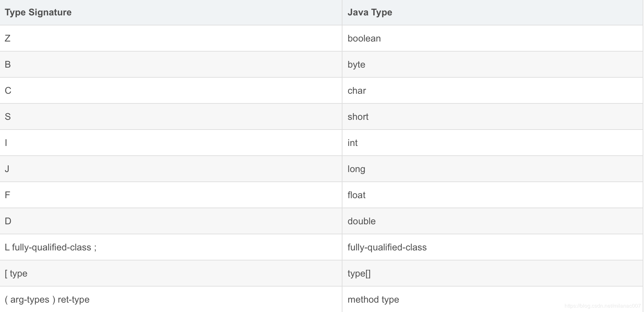Click the "Type Signature" column header

pos(38,12)
